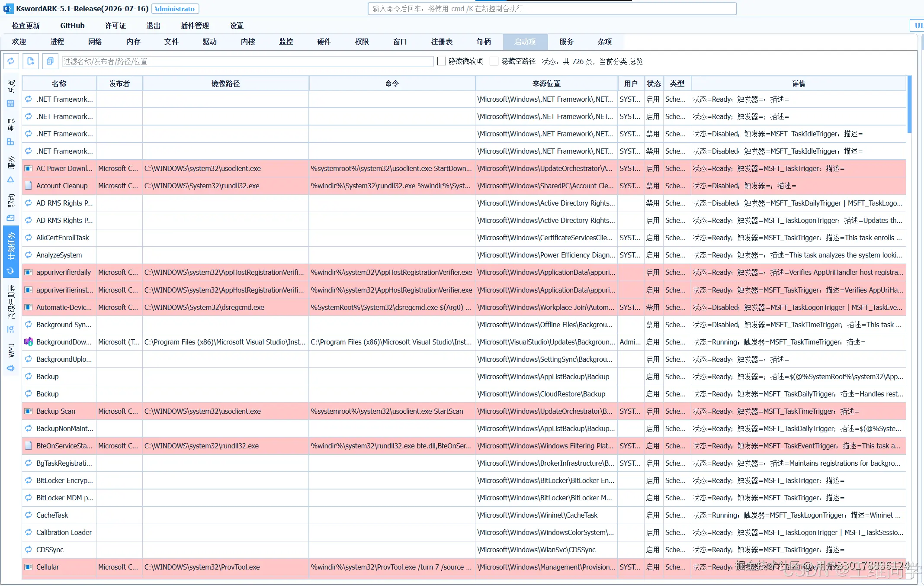The width and height of the screenshot is (924, 586).
Task: Switch to the 网络 tab
Action: [95, 42]
